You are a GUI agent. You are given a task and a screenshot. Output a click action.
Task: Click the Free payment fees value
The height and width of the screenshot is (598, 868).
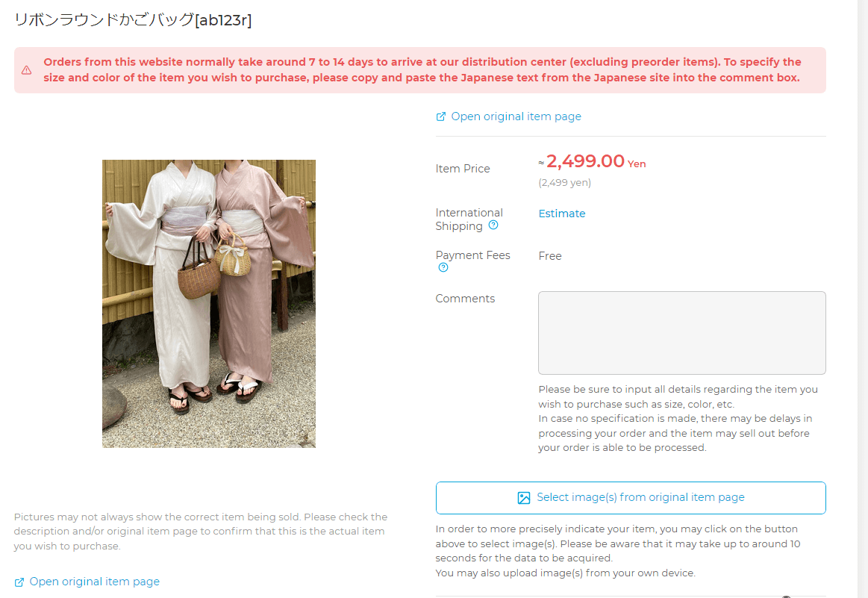550,256
